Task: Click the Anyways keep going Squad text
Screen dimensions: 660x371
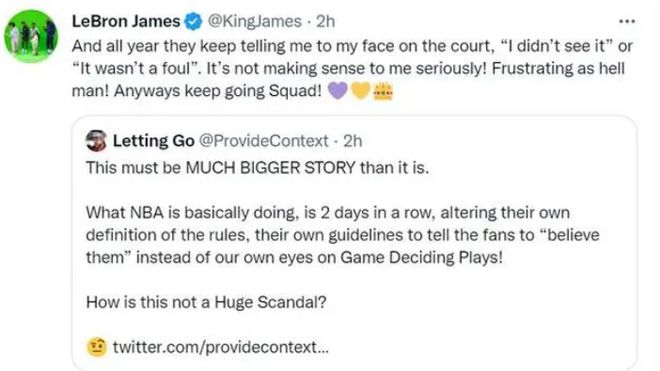Action: pos(218,91)
